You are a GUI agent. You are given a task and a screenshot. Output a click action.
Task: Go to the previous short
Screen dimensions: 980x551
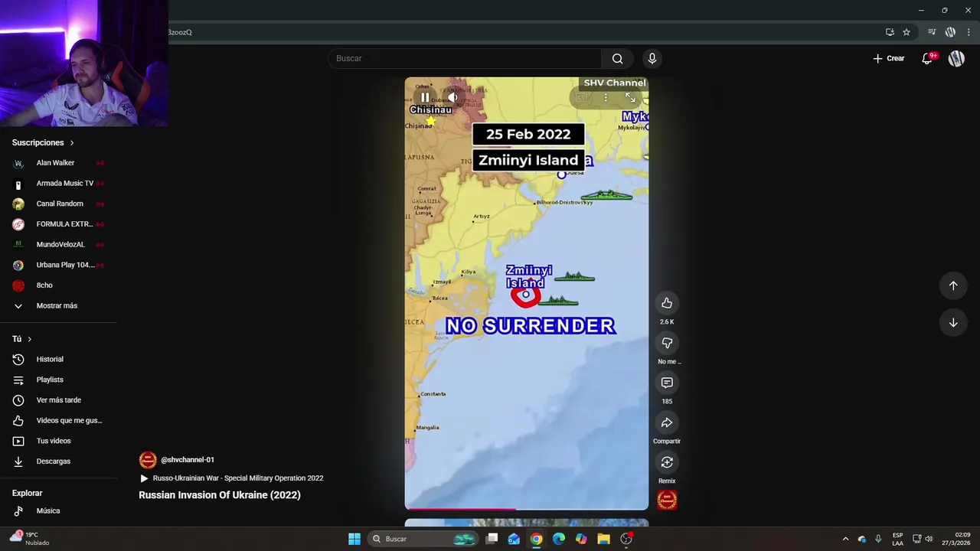pos(953,285)
